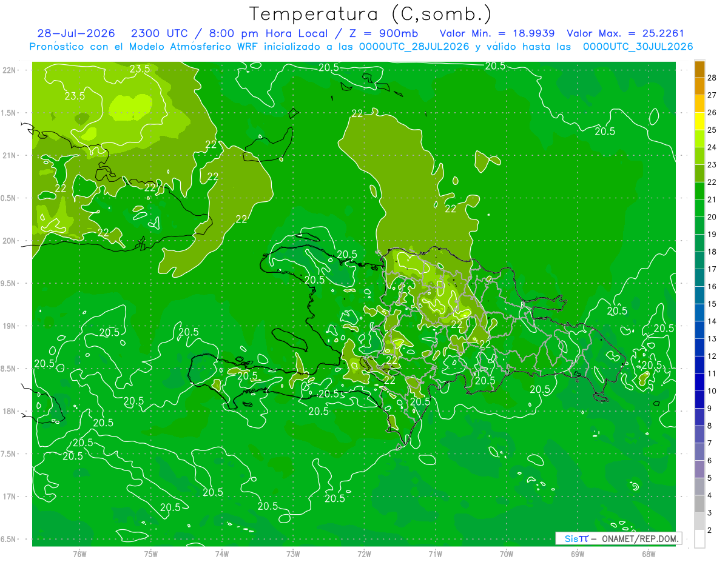Click 'Pronóstico con el Modelo Atmosférico WRF' text

[x=144, y=47]
